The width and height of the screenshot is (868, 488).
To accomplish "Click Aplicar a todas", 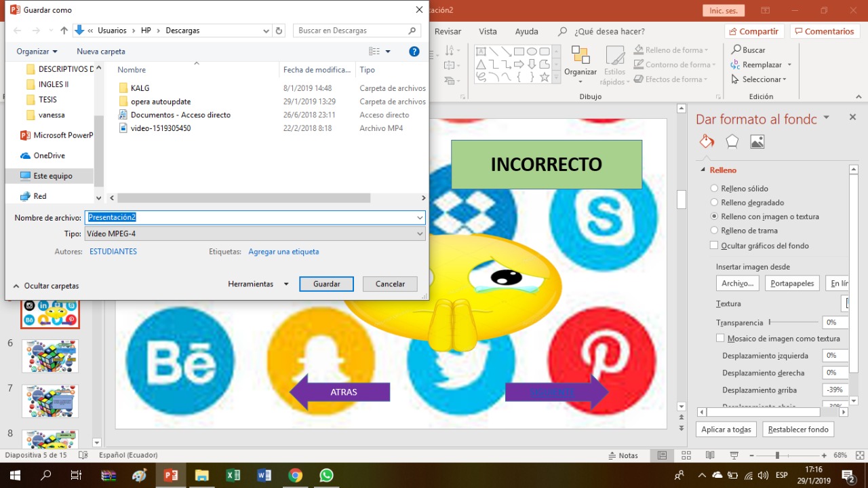I will pyautogui.click(x=726, y=429).
